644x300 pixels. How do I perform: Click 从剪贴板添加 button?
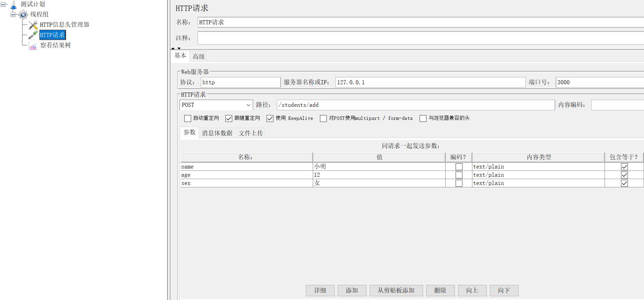coord(396,290)
